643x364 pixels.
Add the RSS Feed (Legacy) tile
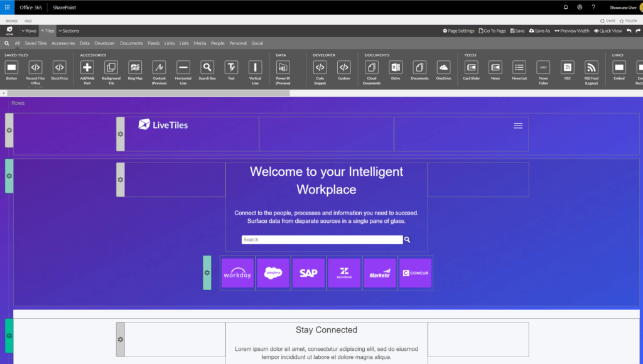pyautogui.click(x=592, y=68)
